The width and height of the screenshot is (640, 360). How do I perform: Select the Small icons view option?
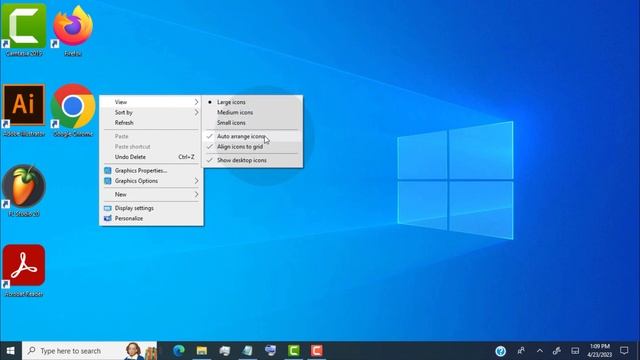tap(252, 122)
